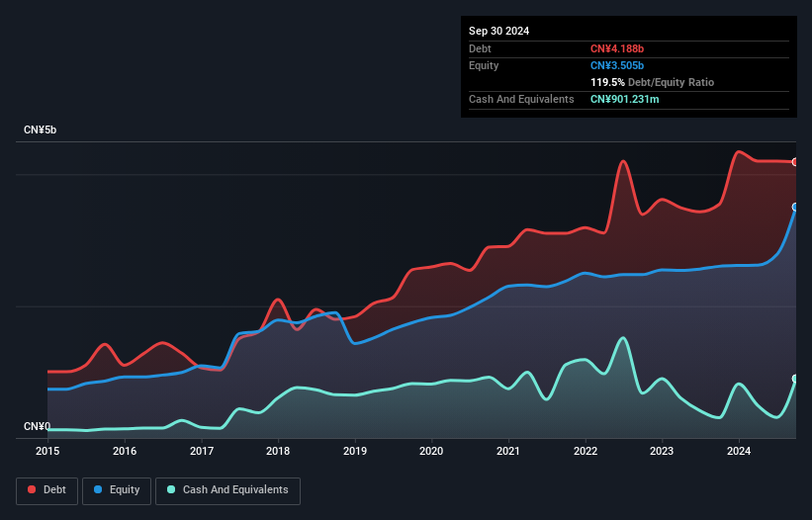Click the CN¥0 y-axis label

click(x=37, y=426)
